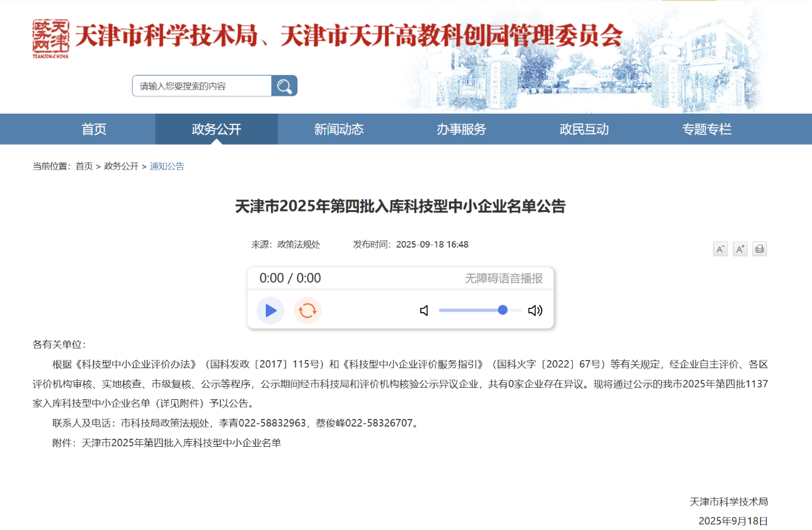This screenshot has height=530, width=812.
Task: Click 通知公告 breadcrumb link
Action: pos(167,166)
